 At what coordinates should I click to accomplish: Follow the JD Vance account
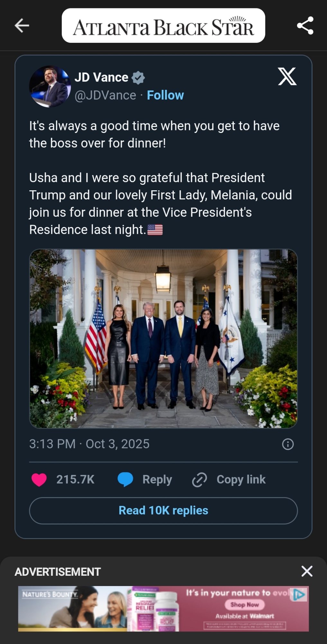[x=165, y=95]
